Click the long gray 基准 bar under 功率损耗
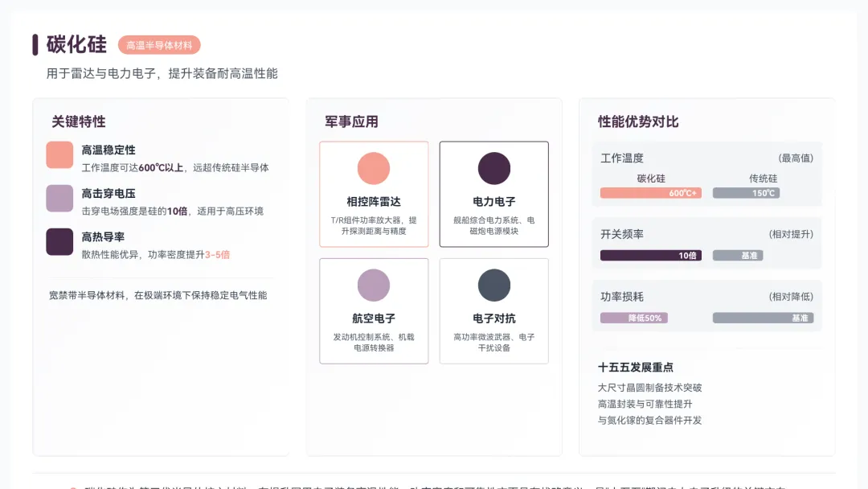 pyautogui.click(x=763, y=318)
